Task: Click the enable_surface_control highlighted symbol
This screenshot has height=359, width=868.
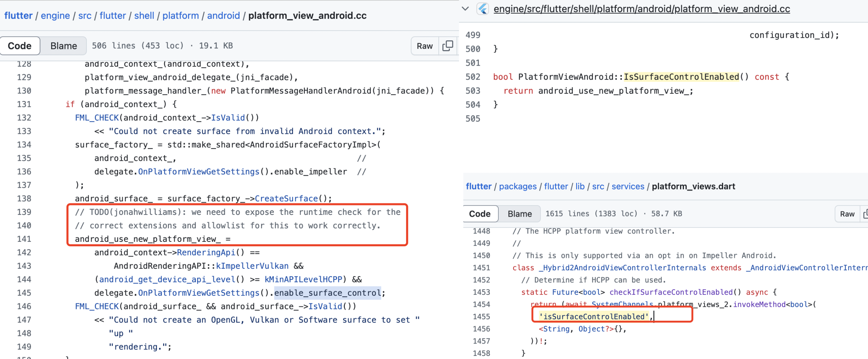Action: (327, 293)
